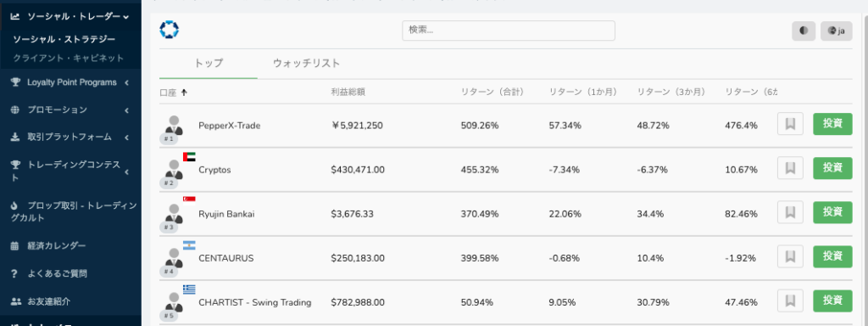Click the Loyalty Point Programs trophy icon
This screenshot has width=868, height=326.
click(15, 82)
